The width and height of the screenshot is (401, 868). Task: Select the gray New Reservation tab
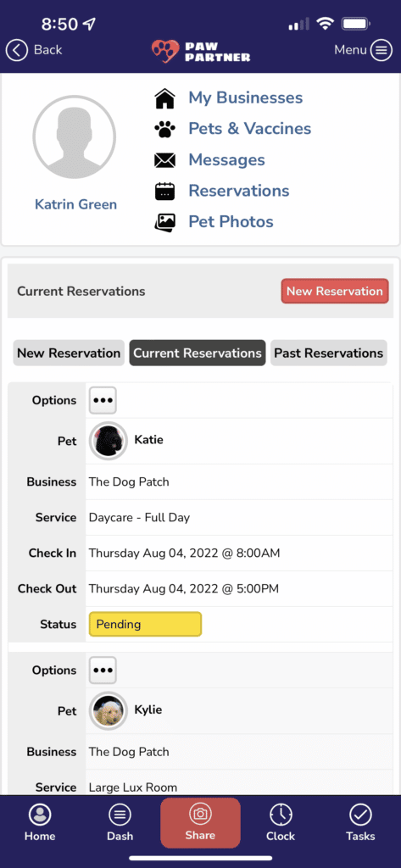click(69, 353)
